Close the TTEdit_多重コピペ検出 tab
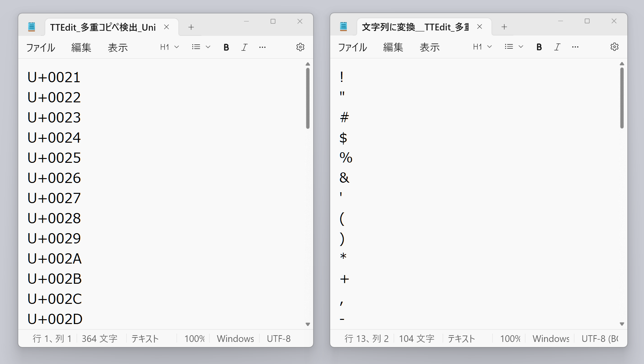The width and height of the screenshot is (644, 364). click(167, 27)
